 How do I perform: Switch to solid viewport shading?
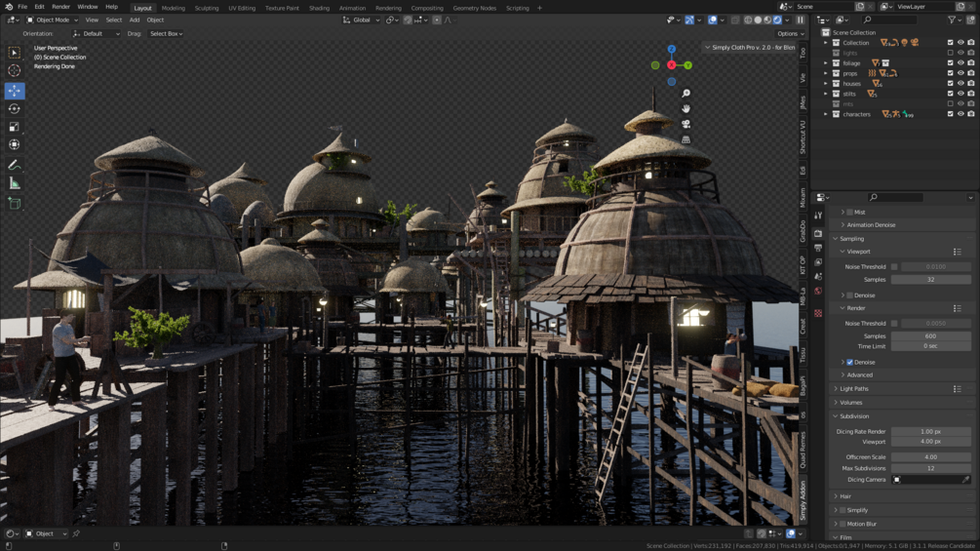[758, 20]
